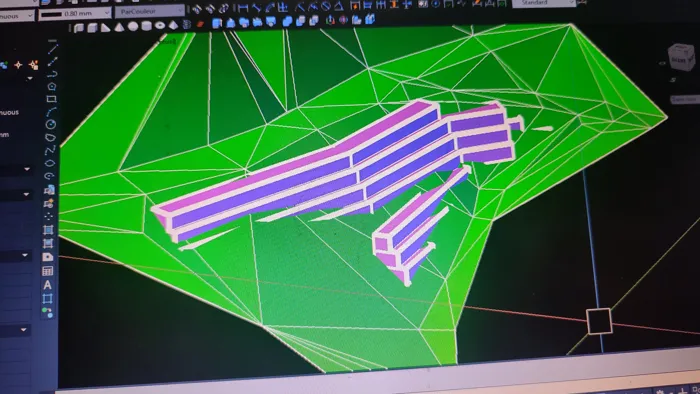The image size is (700, 394).
Task: Click the ViewCube navigation cube
Action: click(x=681, y=58)
